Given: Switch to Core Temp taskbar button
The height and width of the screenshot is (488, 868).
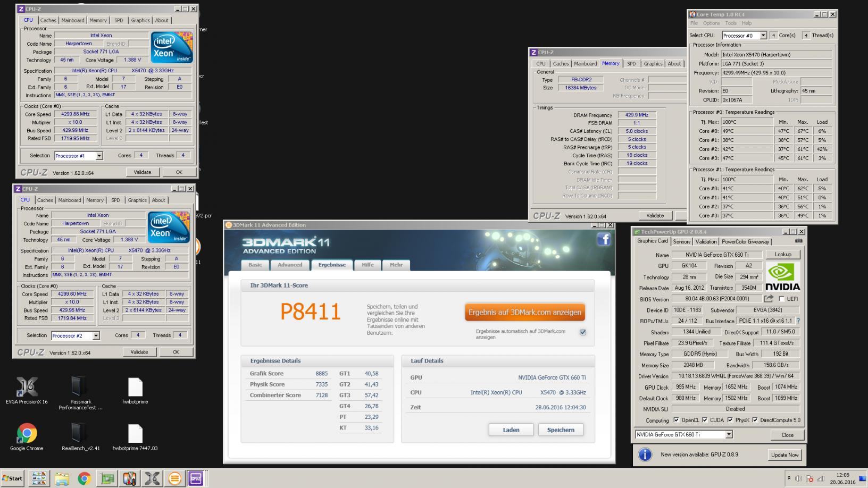Looking at the screenshot, I should point(129,478).
